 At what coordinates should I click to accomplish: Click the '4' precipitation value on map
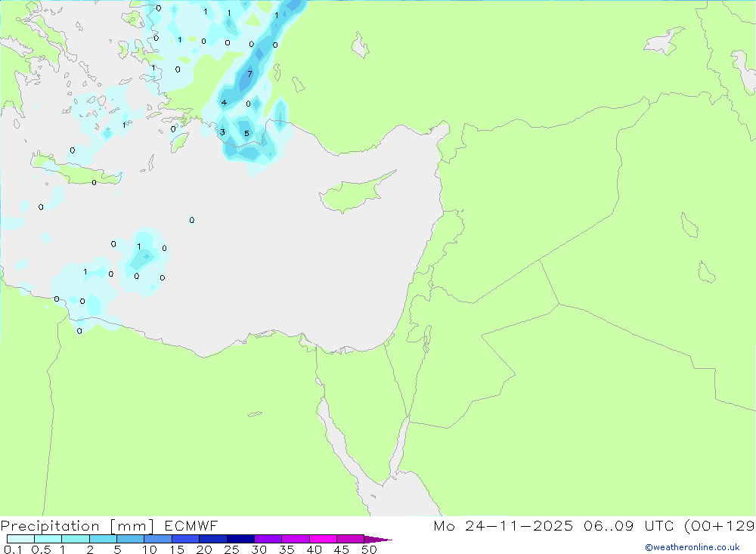[x=224, y=102]
